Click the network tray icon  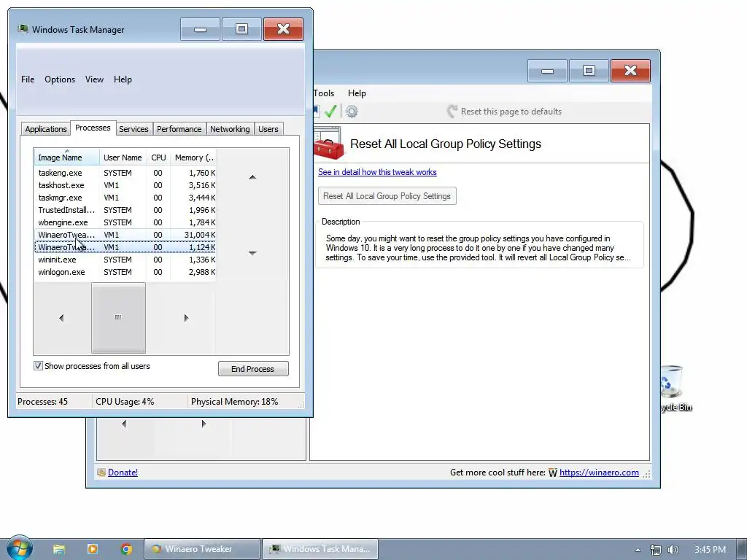656,550
